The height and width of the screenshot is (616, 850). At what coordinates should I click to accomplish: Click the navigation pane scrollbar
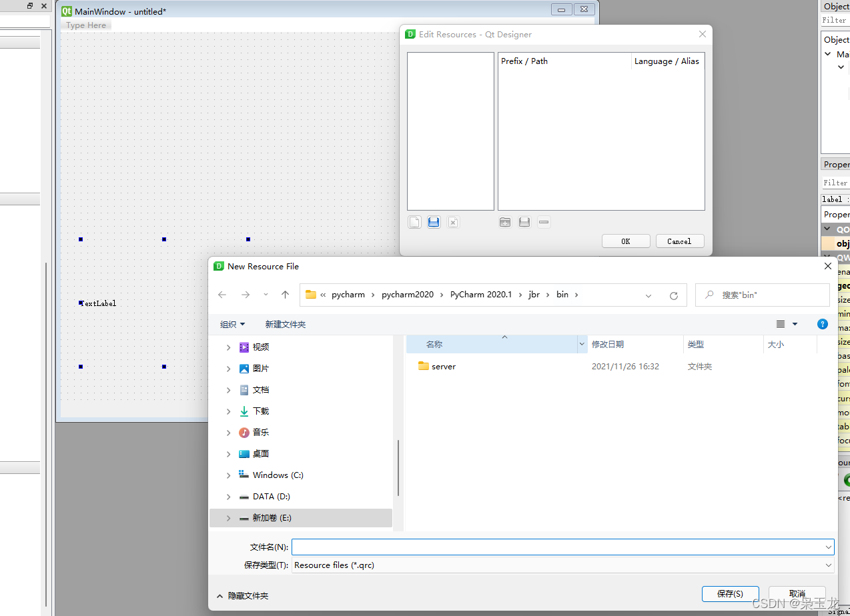[398, 467]
